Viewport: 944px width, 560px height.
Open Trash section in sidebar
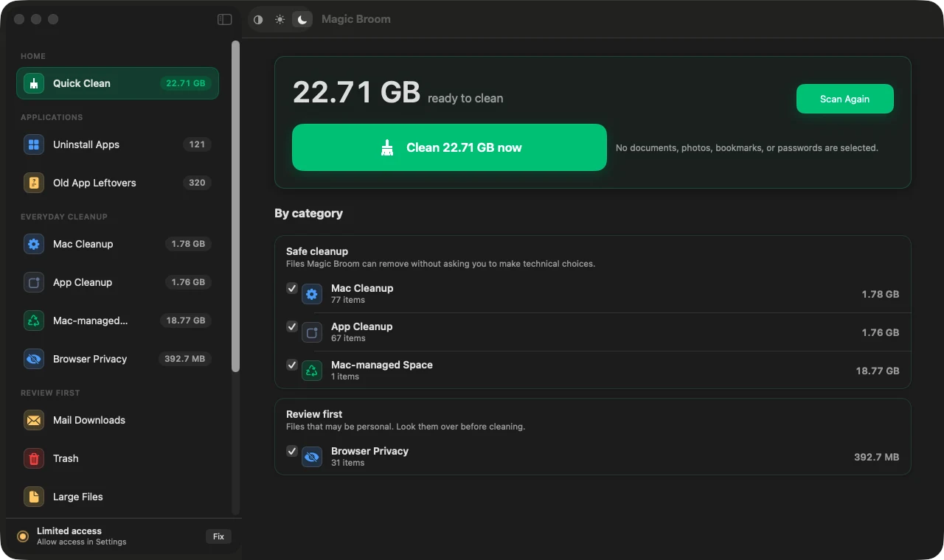[x=117, y=458]
